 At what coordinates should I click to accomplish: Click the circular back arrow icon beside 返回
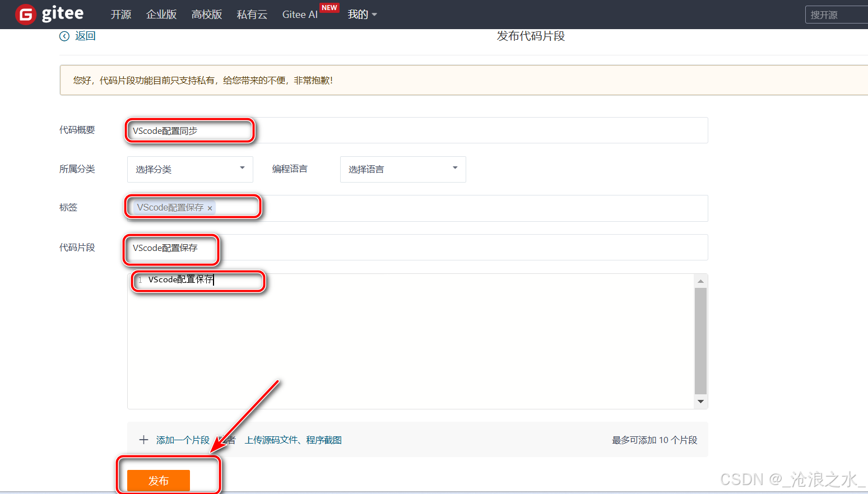click(x=64, y=35)
